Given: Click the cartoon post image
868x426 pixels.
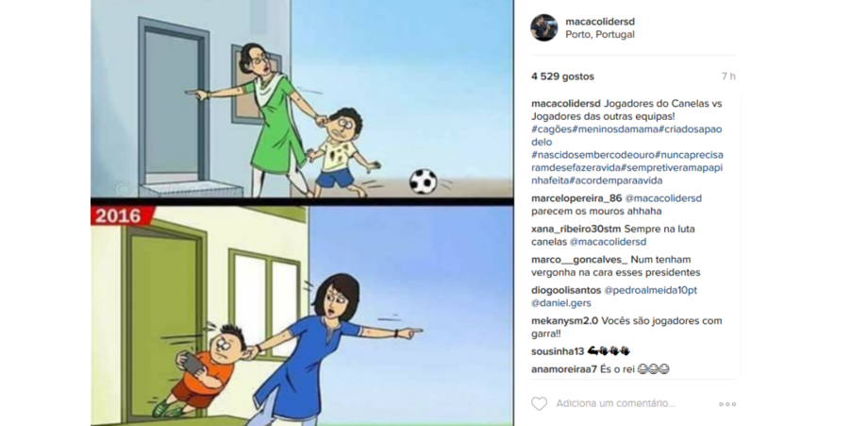Looking at the screenshot, I should click(x=302, y=213).
